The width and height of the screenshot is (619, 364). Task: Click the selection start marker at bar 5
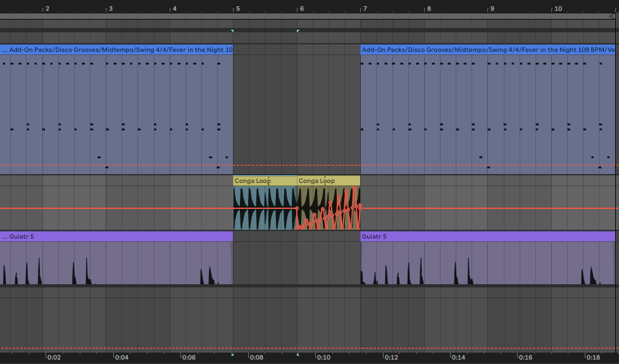point(232,31)
